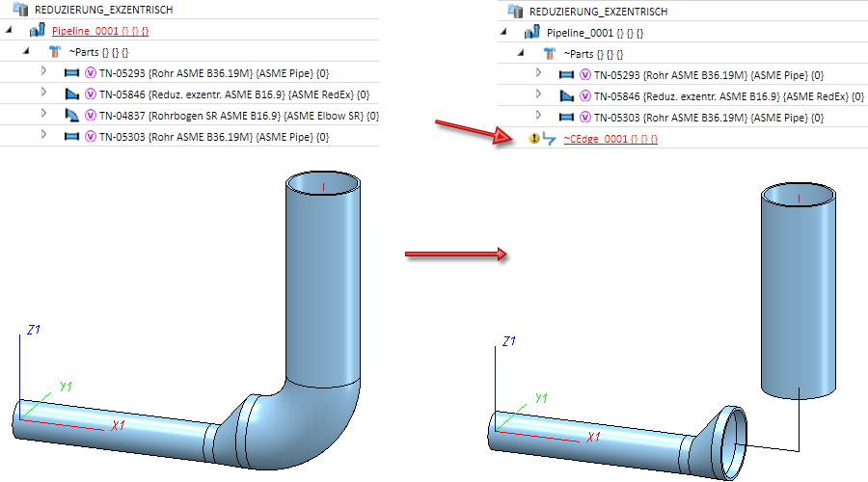Click purple V badge of TN-05293 in left tree

(x=91, y=73)
